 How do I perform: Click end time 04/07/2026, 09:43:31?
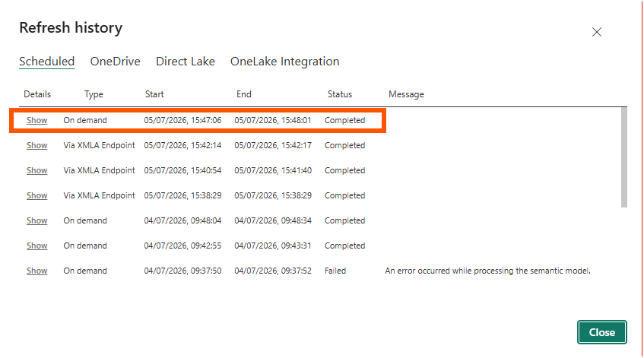click(x=273, y=246)
